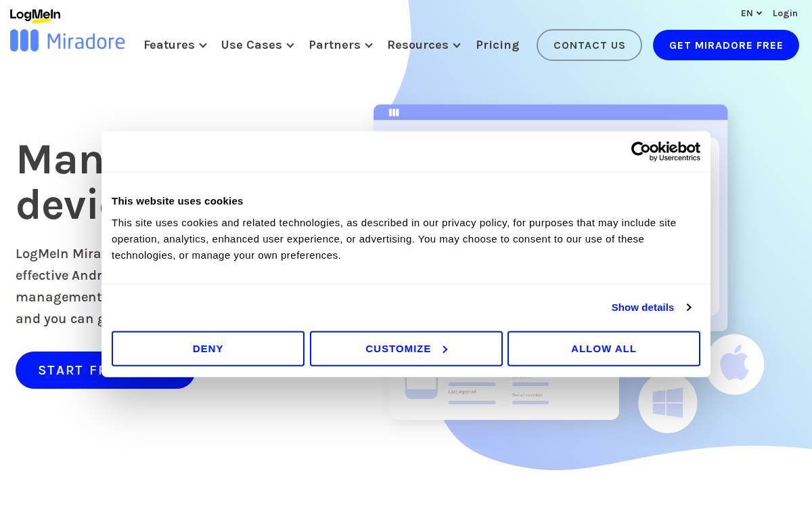Click the LogMeIn logo

[x=35, y=16]
